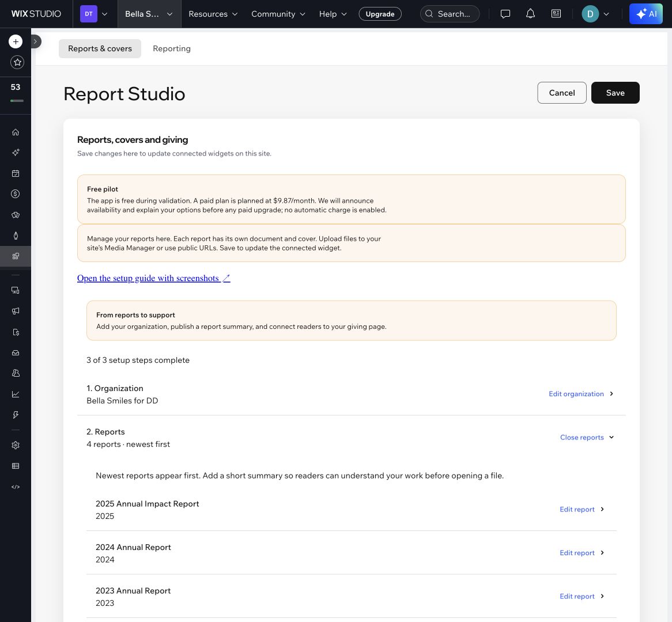This screenshot has height=622, width=672.
Task: Save the Report Studio changes
Action: (615, 93)
